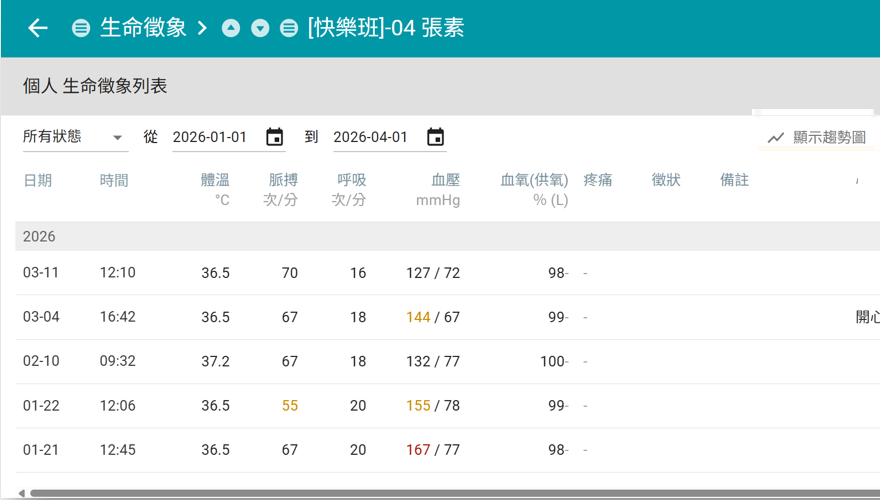Screen dimensions: 880x500
Task: Click the scrollbar's left arrow
Action: 21,493
